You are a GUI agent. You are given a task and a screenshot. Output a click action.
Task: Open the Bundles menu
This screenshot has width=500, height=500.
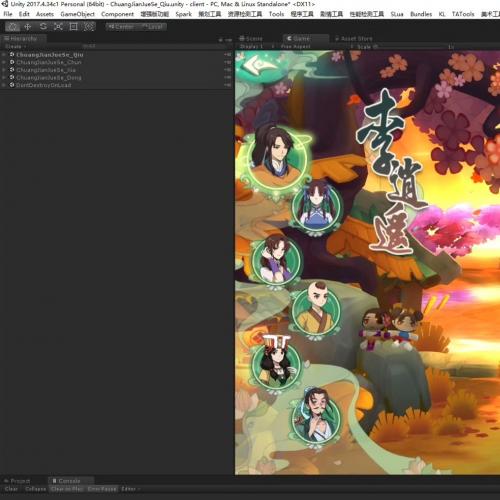[421, 14]
